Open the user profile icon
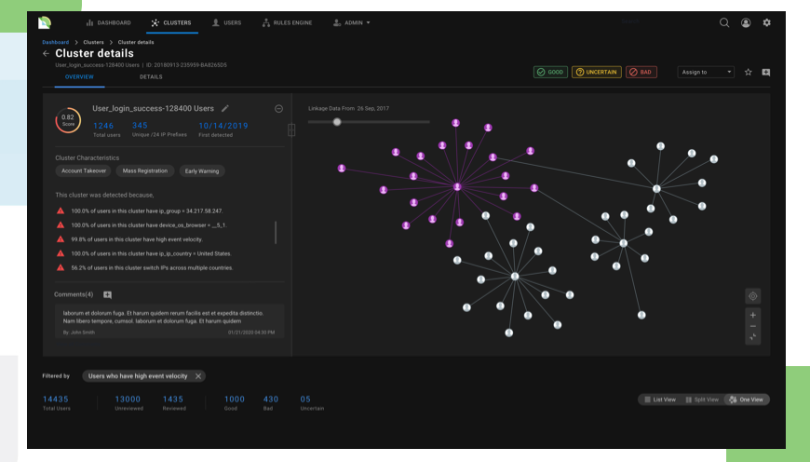This screenshot has width=810, height=462. [x=745, y=23]
